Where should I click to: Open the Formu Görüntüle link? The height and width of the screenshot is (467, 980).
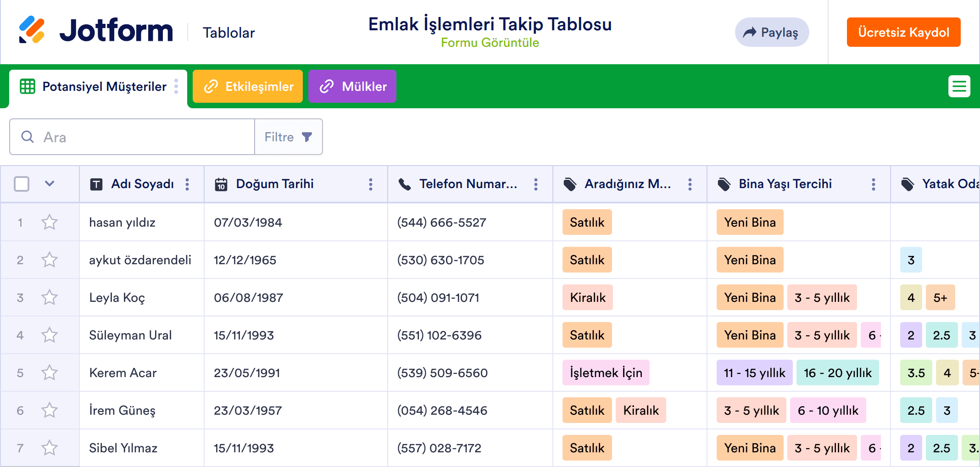pos(490,43)
